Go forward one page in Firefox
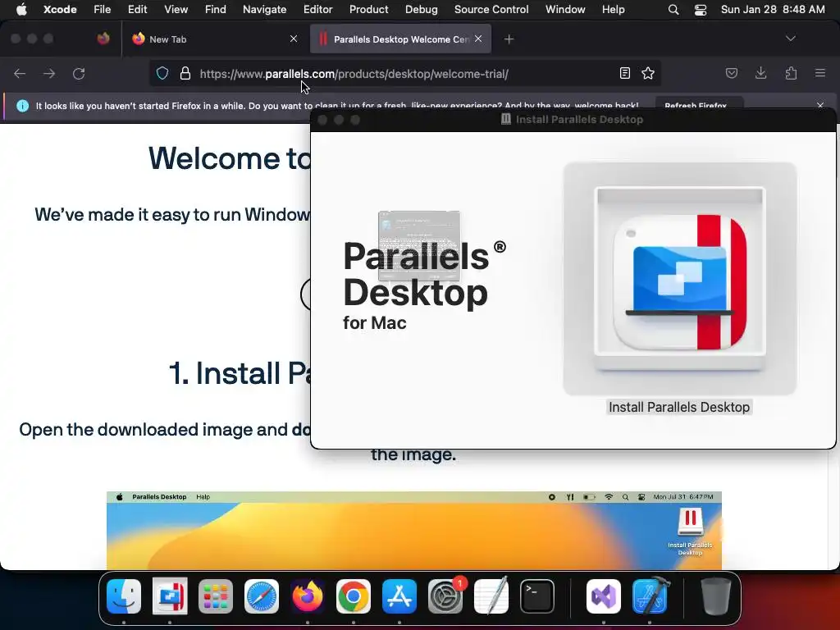Image resolution: width=840 pixels, height=630 pixels. [x=49, y=73]
